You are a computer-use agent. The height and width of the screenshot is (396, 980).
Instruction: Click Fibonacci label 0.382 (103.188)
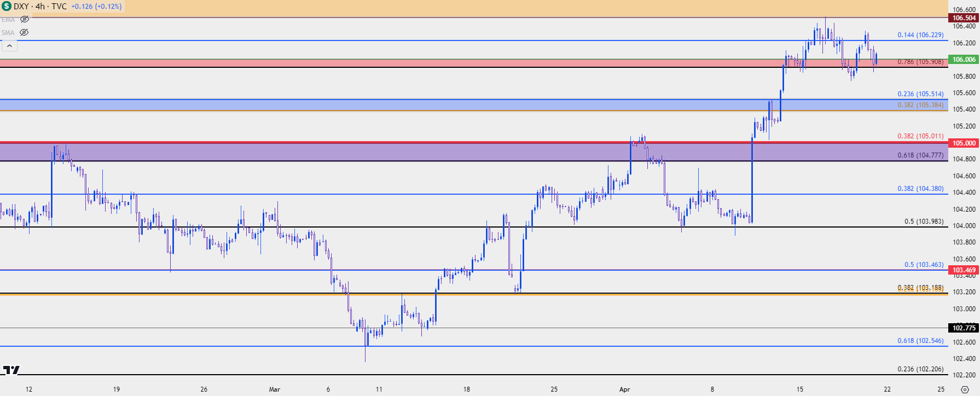point(920,288)
